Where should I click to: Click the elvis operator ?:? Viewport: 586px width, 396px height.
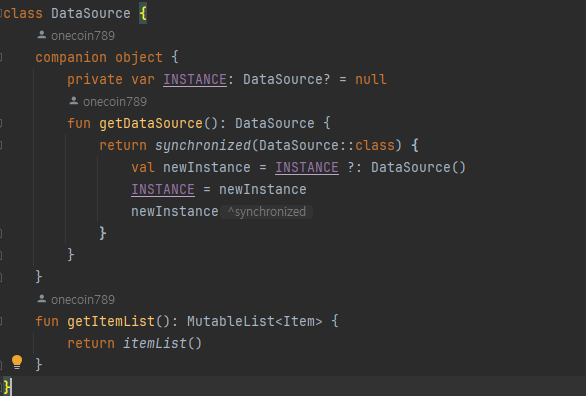click(355, 167)
